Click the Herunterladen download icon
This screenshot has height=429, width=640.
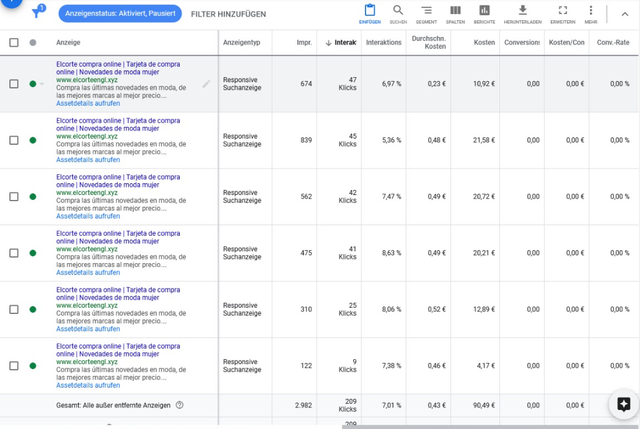[x=522, y=10]
